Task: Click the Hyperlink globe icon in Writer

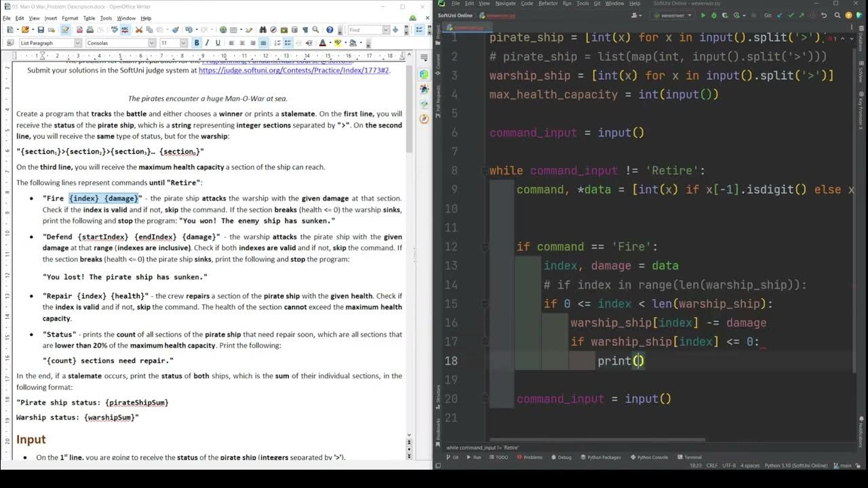Action: point(223,30)
